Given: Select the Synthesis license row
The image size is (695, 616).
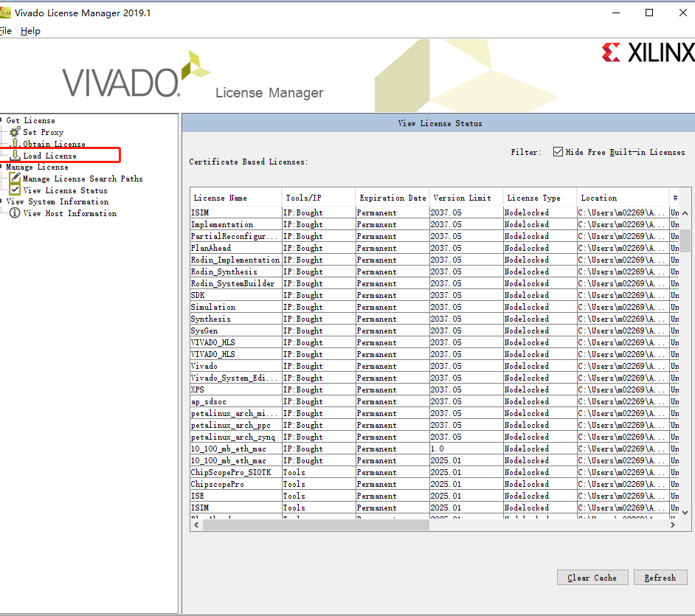Looking at the screenshot, I should click(435, 319).
